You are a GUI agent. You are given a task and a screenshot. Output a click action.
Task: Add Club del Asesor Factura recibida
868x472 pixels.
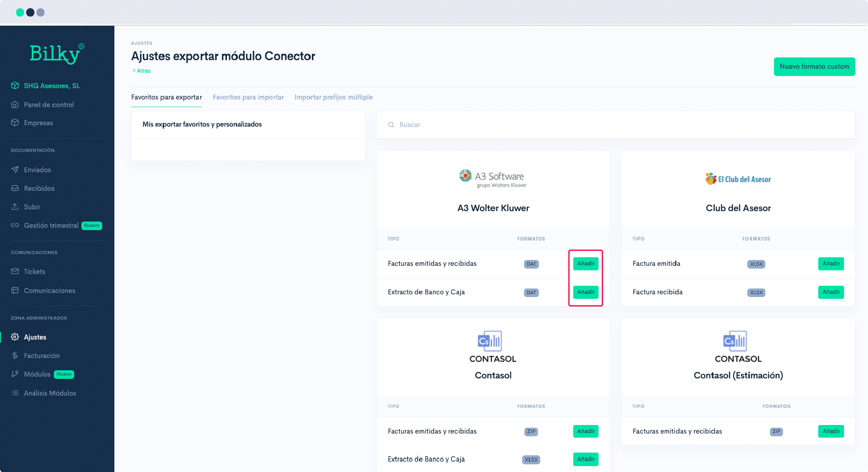click(x=831, y=292)
